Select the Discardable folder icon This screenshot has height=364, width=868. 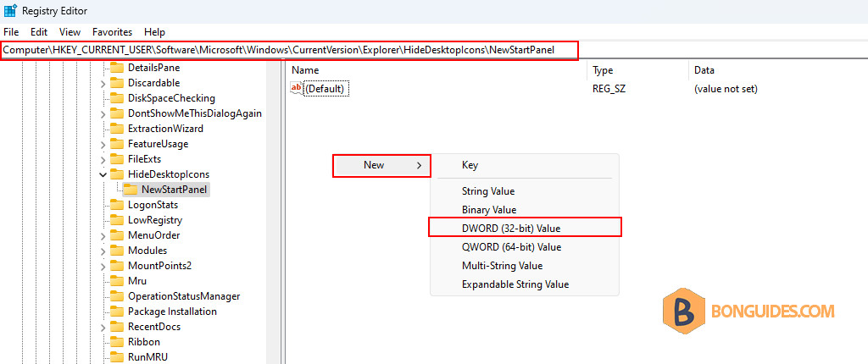tap(117, 83)
